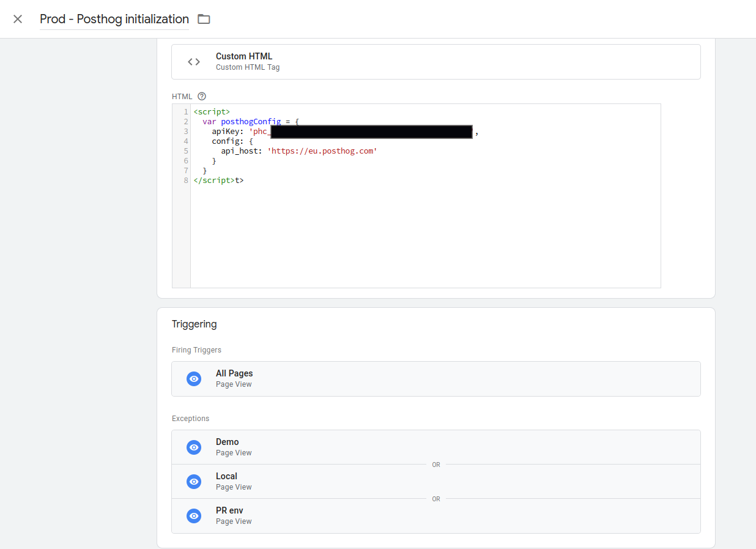Select the Custom HTML tag type title

(x=244, y=56)
